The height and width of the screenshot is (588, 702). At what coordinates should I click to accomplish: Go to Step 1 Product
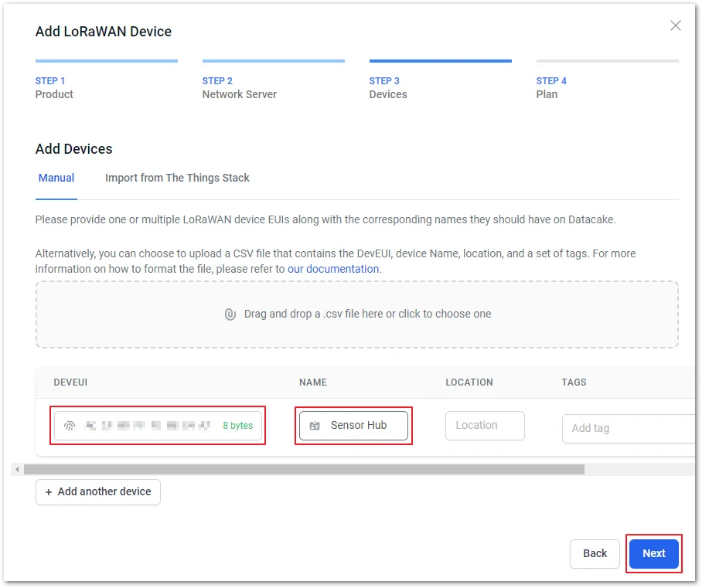(107, 80)
